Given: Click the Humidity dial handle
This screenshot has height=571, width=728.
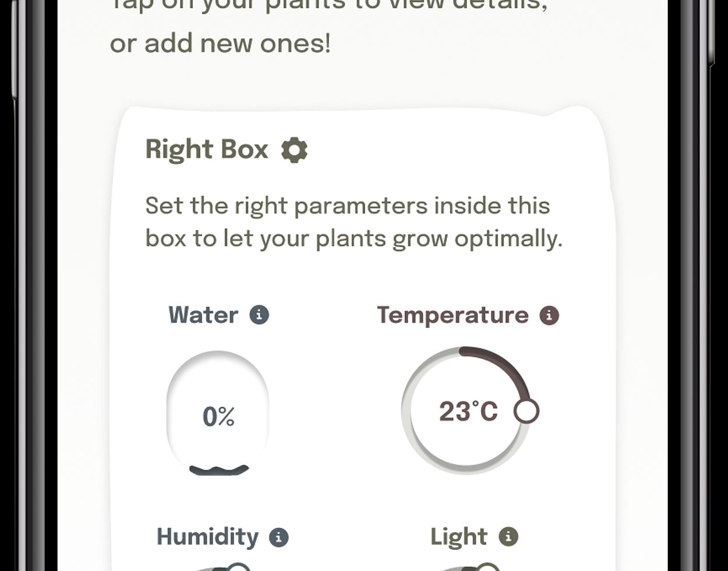Looking at the screenshot, I should (238, 568).
